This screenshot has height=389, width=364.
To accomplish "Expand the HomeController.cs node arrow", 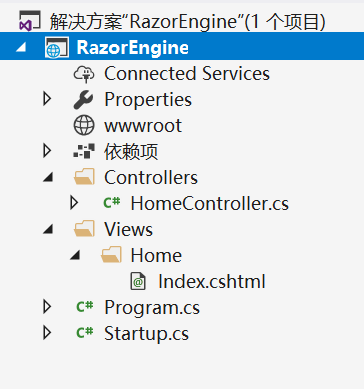I will pyautogui.click(x=74, y=203).
